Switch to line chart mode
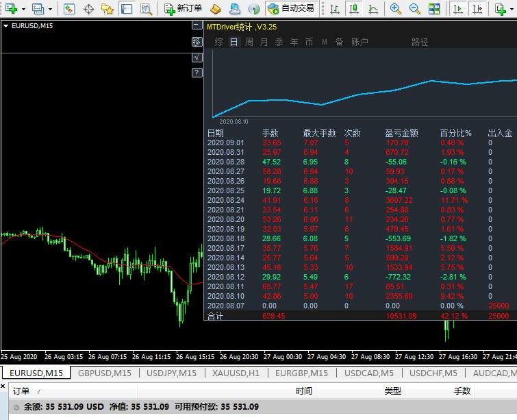The image size is (517, 420). click(373, 9)
